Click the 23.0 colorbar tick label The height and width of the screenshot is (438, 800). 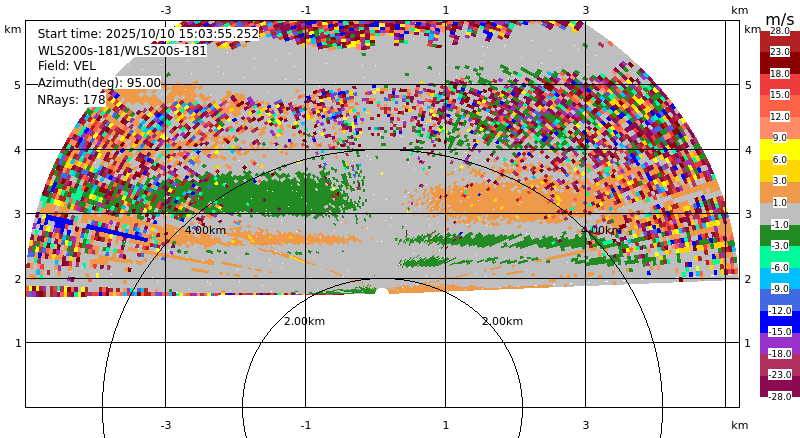[x=780, y=52]
